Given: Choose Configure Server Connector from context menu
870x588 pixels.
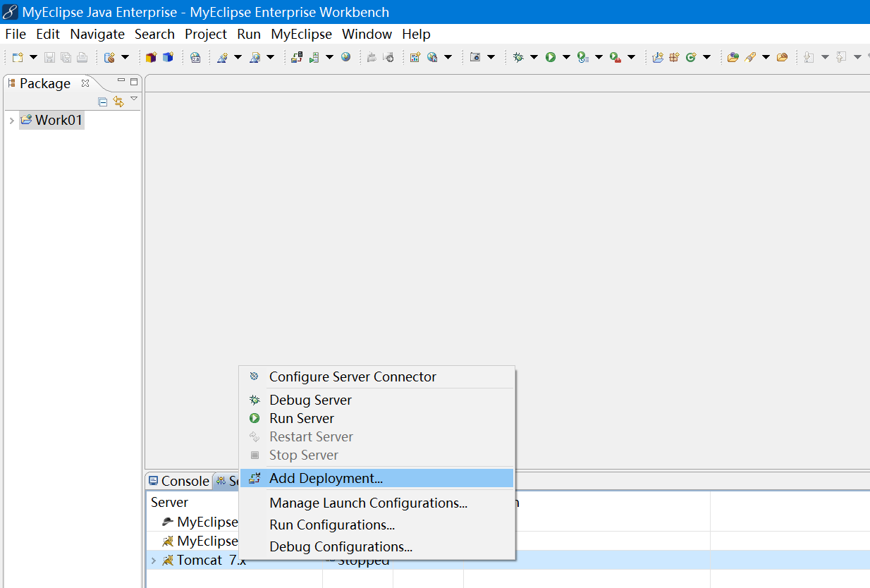Looking at the screenshot, I should tap(377, 377).
